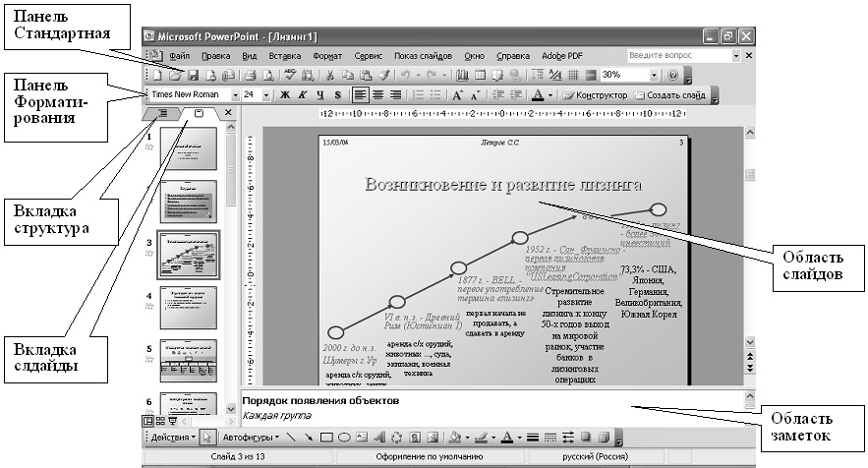The width and height of the screenshot is (868, 468).
Task: Insert a chart from the toolbar
Action: click(x=462, y=75)
